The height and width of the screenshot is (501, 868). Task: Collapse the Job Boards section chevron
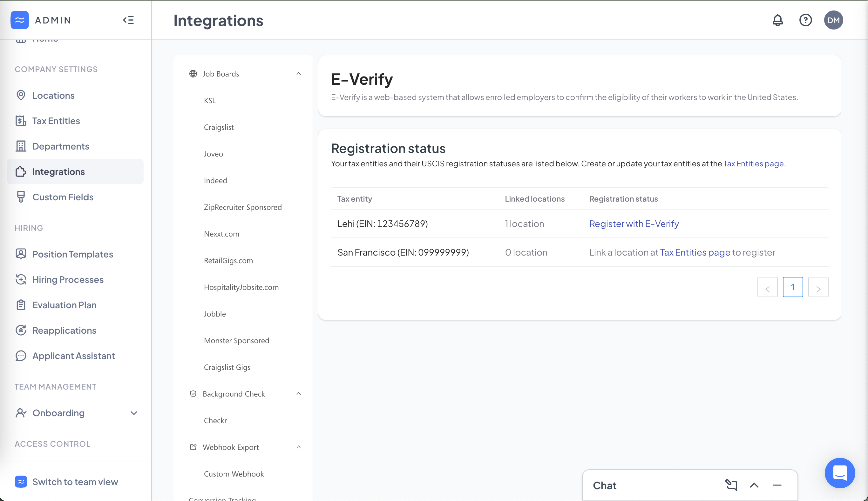click(298, 73)
